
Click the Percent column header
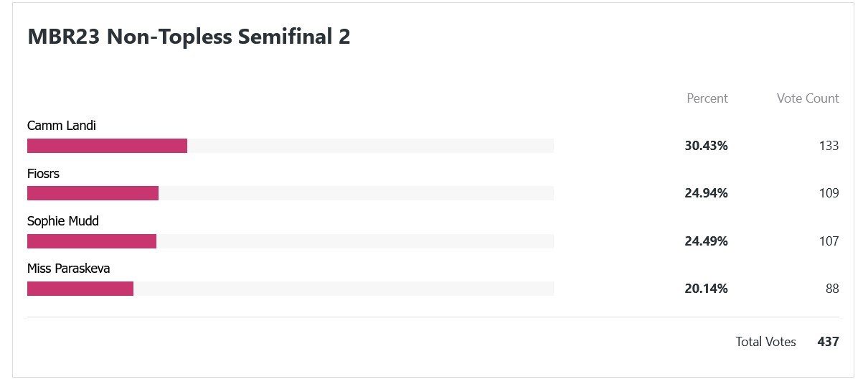coord(707,98)
